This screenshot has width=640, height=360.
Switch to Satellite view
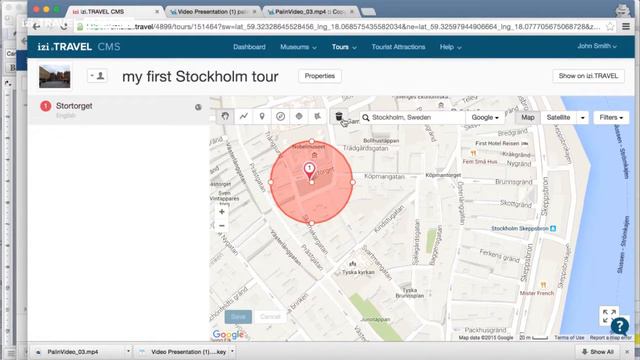(x=558, y=118)
